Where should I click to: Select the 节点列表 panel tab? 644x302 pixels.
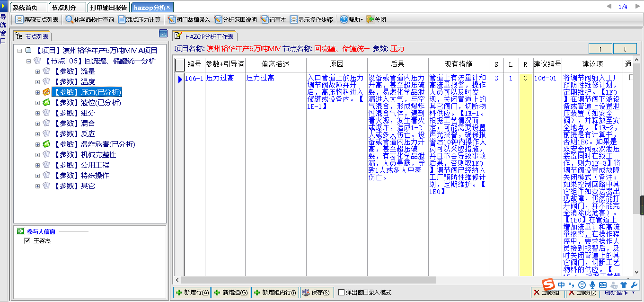point(33,36)
